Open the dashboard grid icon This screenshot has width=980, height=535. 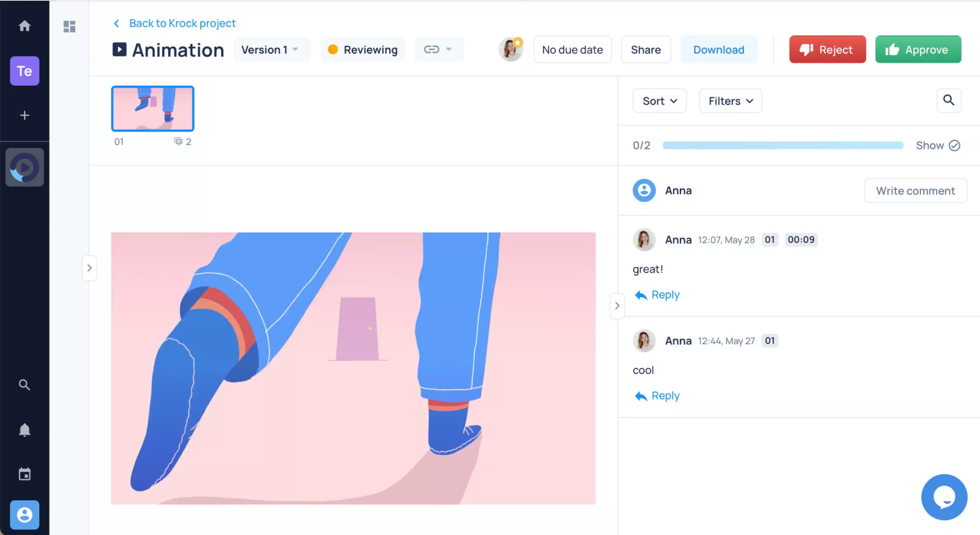pyautogui.click(x=69, y=27)
